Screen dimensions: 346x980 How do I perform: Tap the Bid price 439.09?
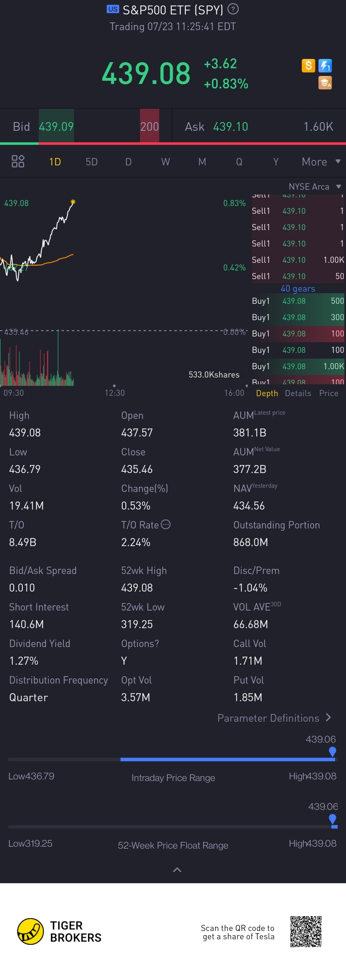56,126
